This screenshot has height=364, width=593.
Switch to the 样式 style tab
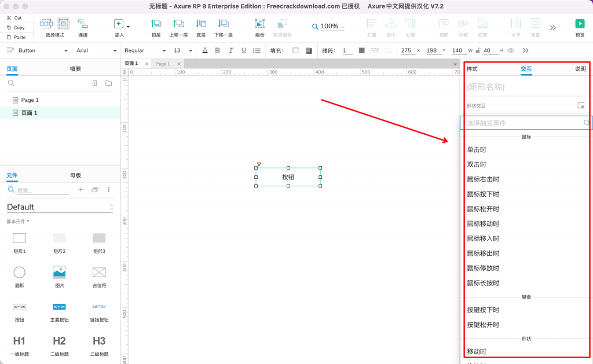pyautogui.click(x=472, y=69)
